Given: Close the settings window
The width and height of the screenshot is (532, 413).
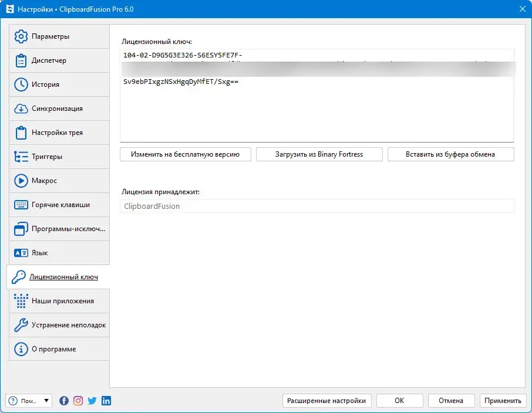Looking at the screenshot, I should [523, 9].
